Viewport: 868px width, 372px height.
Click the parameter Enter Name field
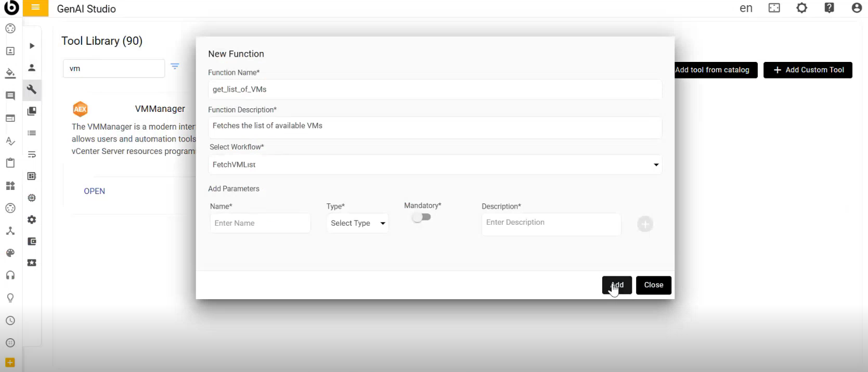[x=260, y=223]
